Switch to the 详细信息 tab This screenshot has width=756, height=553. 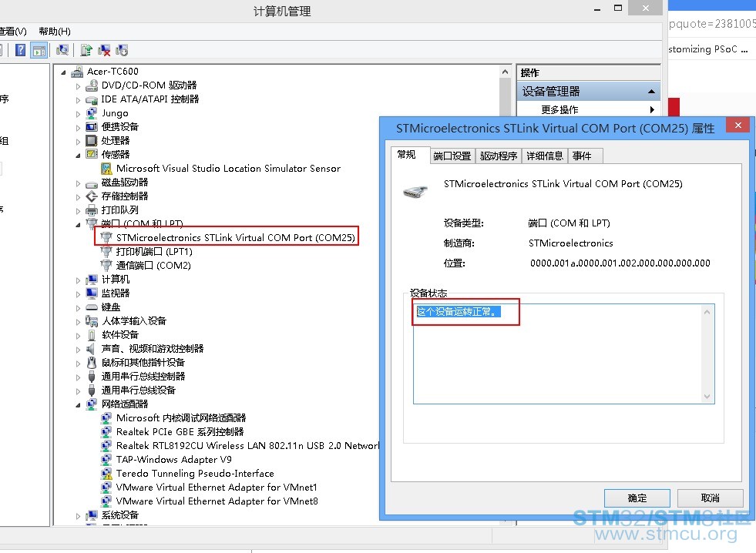[x=545, y=156]
